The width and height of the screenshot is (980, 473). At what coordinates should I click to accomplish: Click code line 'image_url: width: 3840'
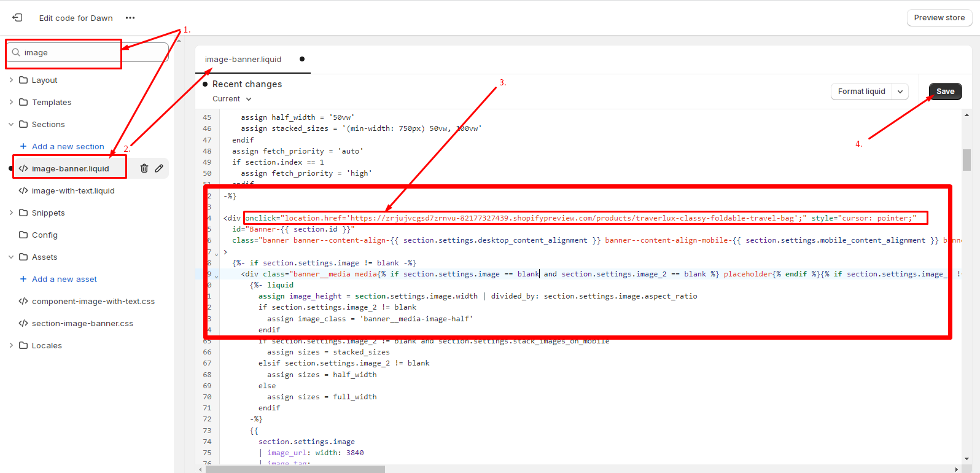click(x=315, y=453)
